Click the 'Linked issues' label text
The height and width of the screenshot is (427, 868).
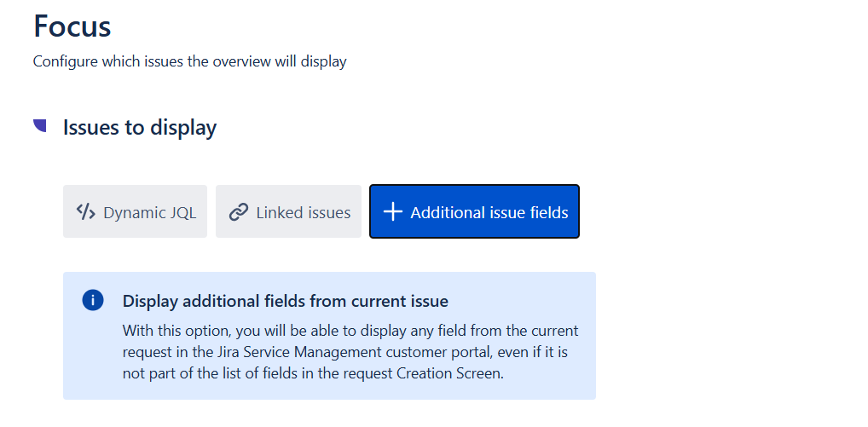(303, 212)
